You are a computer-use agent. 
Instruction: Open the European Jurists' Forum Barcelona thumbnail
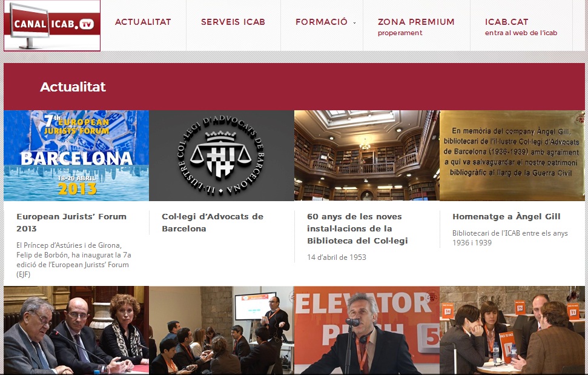coord(76,156)
